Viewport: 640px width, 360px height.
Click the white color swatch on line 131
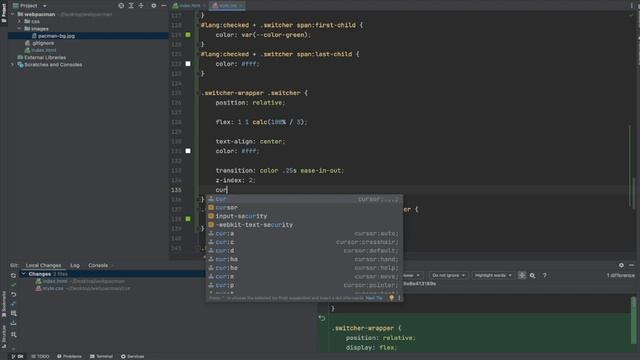pos(188,151)
